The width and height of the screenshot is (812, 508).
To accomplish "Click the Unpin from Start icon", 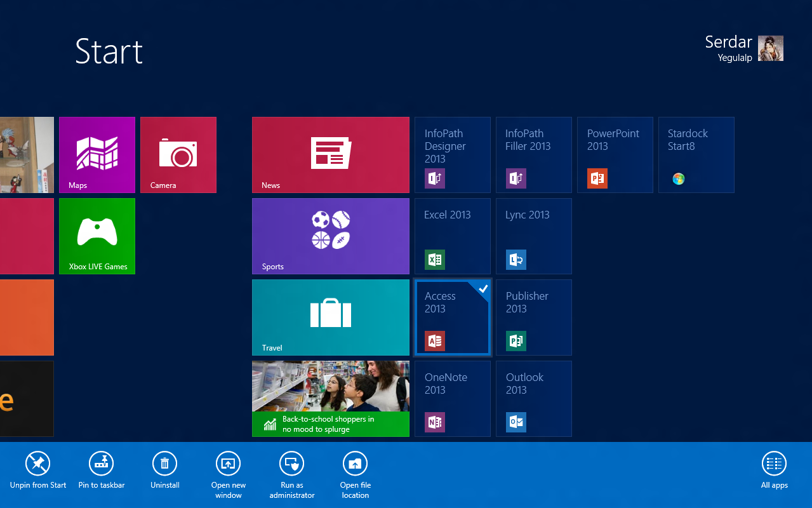I will (38, 464).
